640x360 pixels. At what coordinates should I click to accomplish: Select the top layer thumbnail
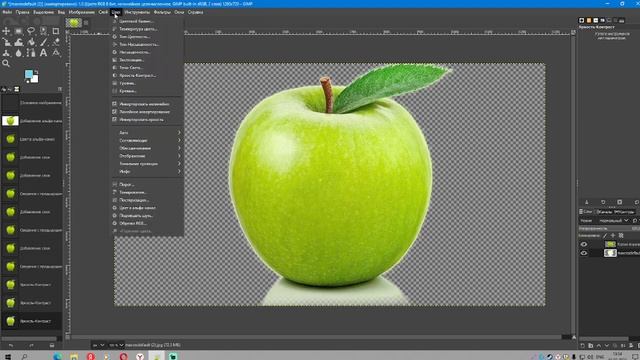click(x=610, y=244)
